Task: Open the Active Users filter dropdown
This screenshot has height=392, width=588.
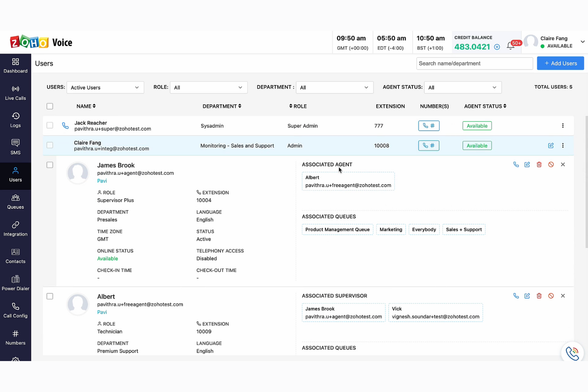Action: 105,87
